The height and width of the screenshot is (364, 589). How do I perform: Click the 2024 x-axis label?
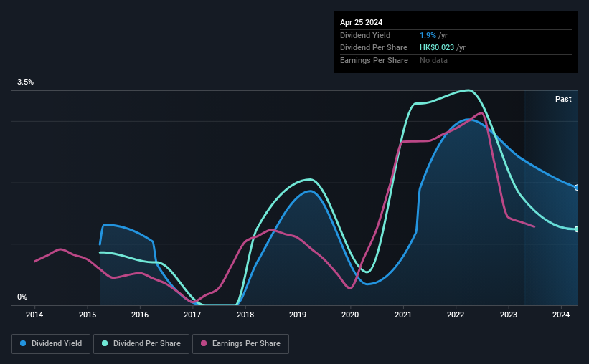[561, 315]
